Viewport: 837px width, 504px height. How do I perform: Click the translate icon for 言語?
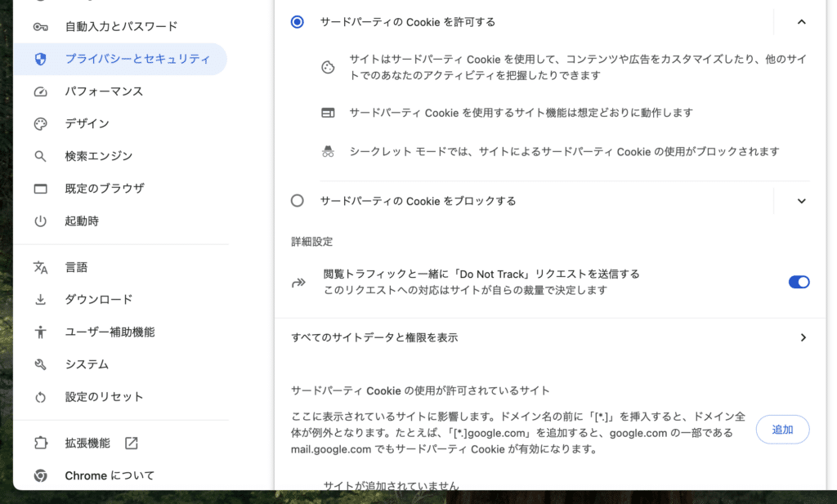[41, 267]
